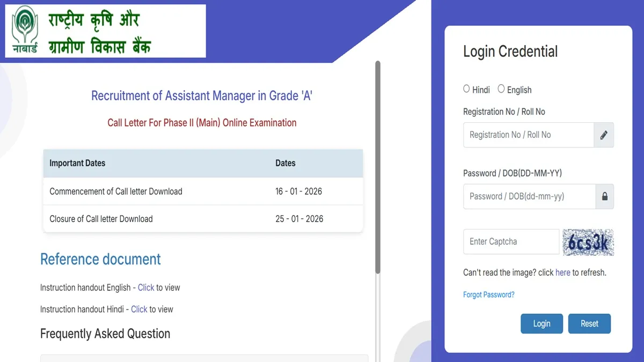Click the captcha image 6cs3k
Screen dimensions: 644x362
588,242
